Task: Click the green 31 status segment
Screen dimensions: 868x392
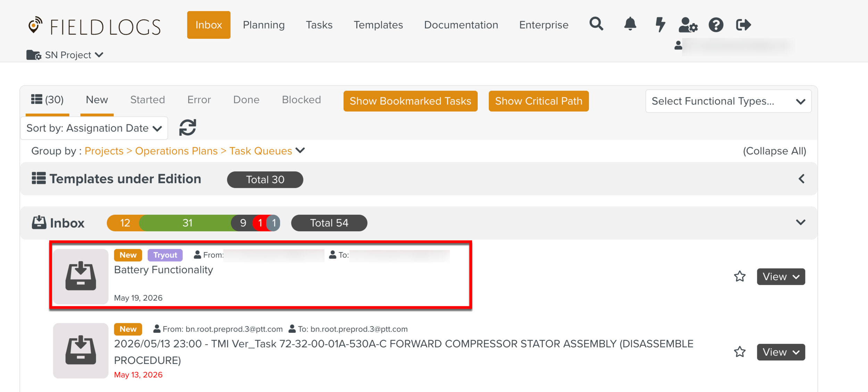Action: 187,223
